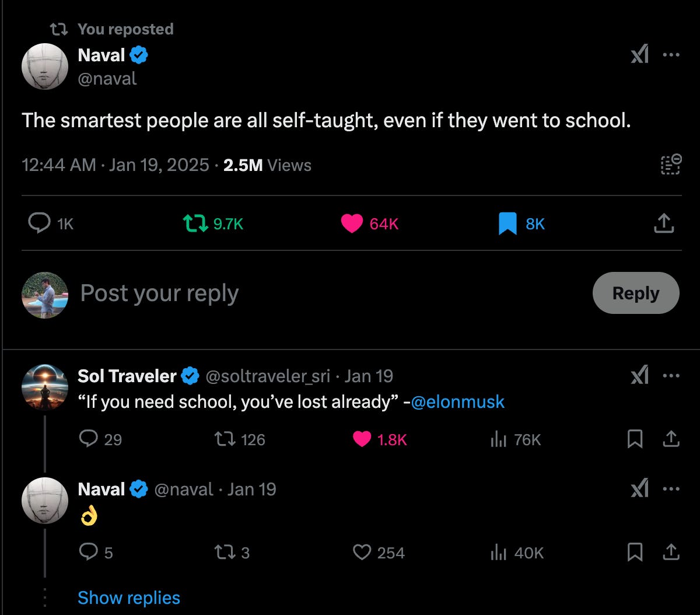Unlike the main post with 64K likes
This screenshot has width=700, height=615.
352,223
